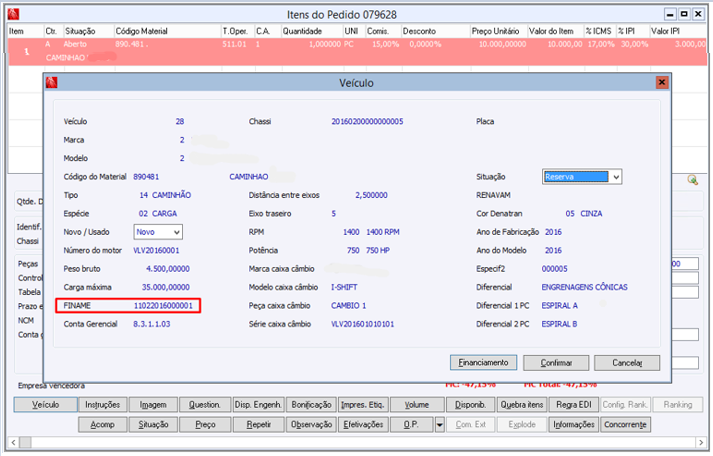
Task: Click the Modelo caixa câmbio value I-SHIFT
Action: pyautogui.click(x=344, y=287)
